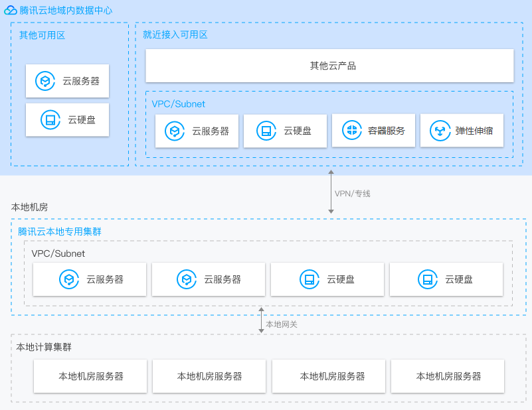Click left 云硬盘 icon in 本地专用集群
The height and width of the screenshot is (410, 532).
pos(310,279)
